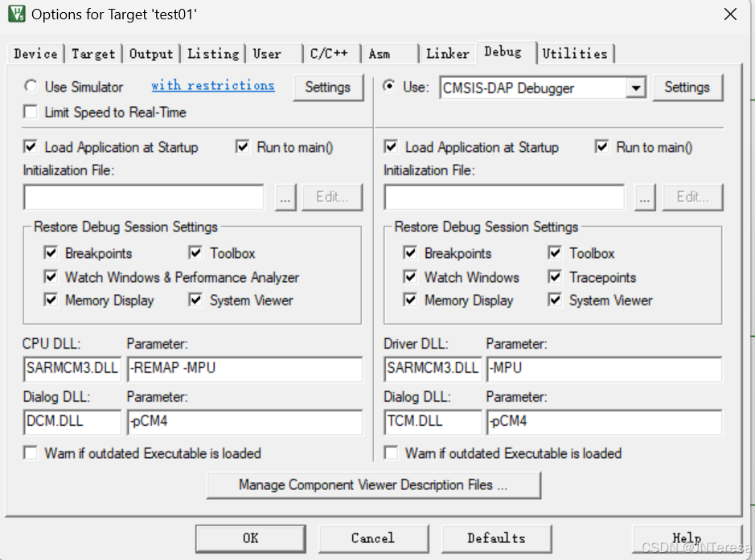Toggle Limit Speed to Real-Time checkbox

click(x=31, y=112)
